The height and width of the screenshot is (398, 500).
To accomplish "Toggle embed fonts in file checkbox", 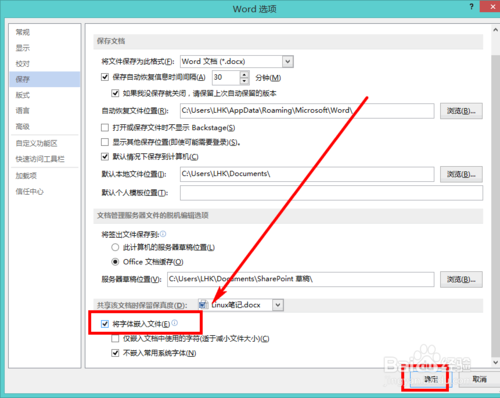I will coord(105,324).
